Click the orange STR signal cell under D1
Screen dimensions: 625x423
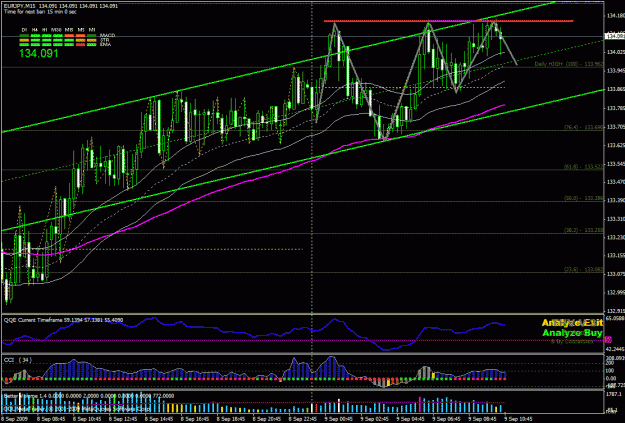pos(24,40)
